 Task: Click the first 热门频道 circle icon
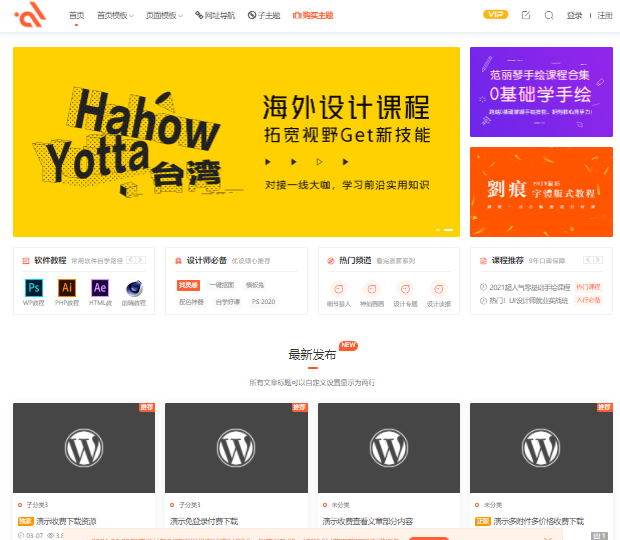[x=338, y=289]
